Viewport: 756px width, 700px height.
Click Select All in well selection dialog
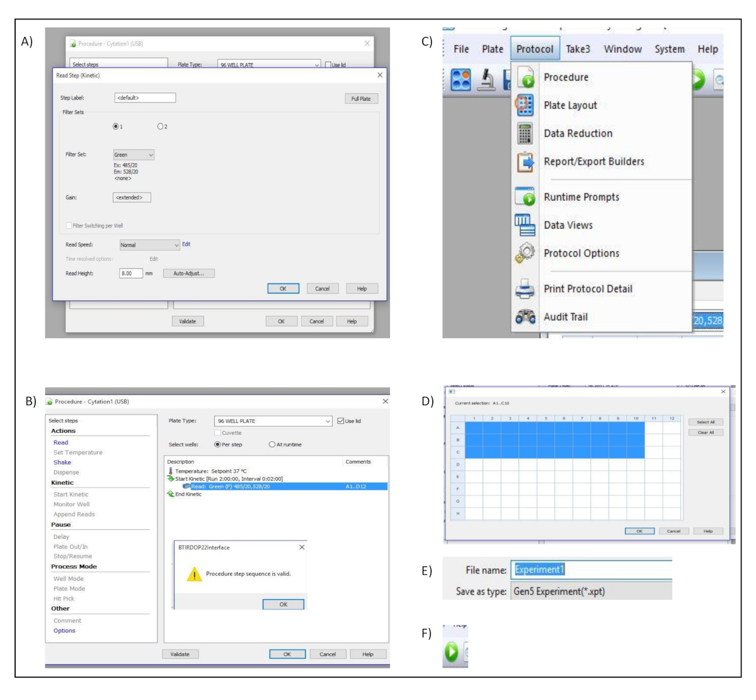click(706, 422)
